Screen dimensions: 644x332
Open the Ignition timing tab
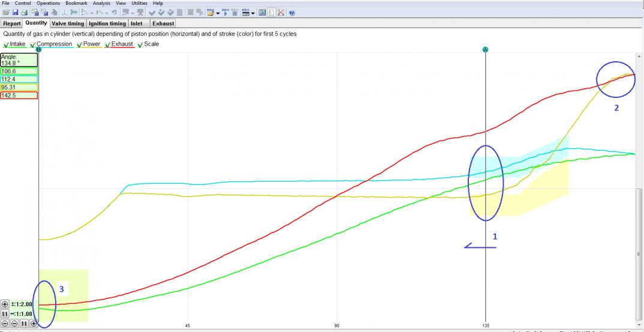tap(107, 23)
